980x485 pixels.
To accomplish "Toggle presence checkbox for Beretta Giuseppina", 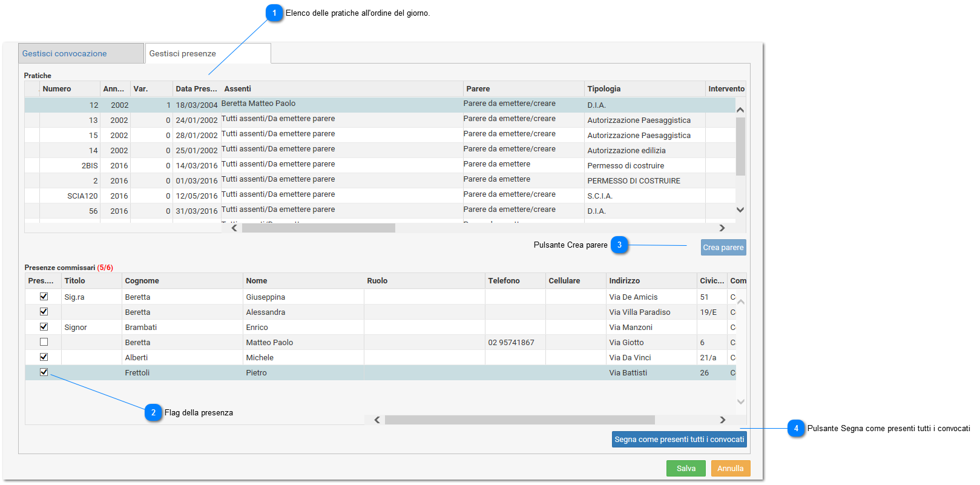I will click(44, 296).
